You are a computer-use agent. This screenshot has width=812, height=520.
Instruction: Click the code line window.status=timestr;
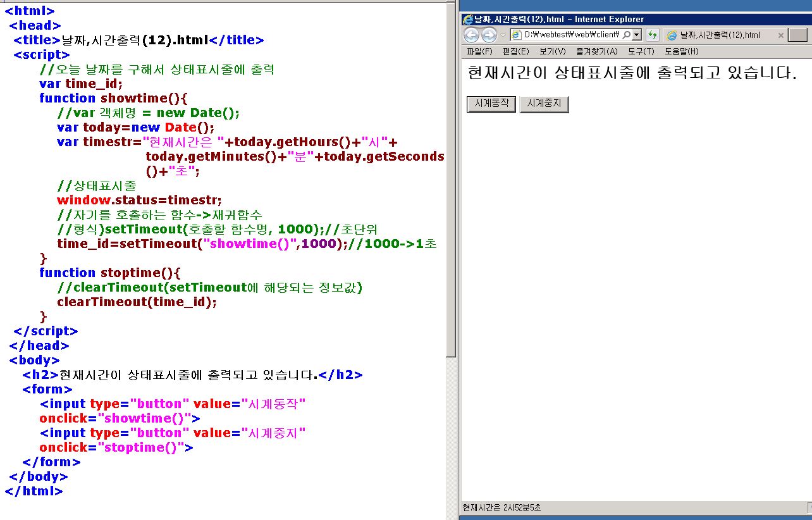pyautogui.click(x=139, y=200)
